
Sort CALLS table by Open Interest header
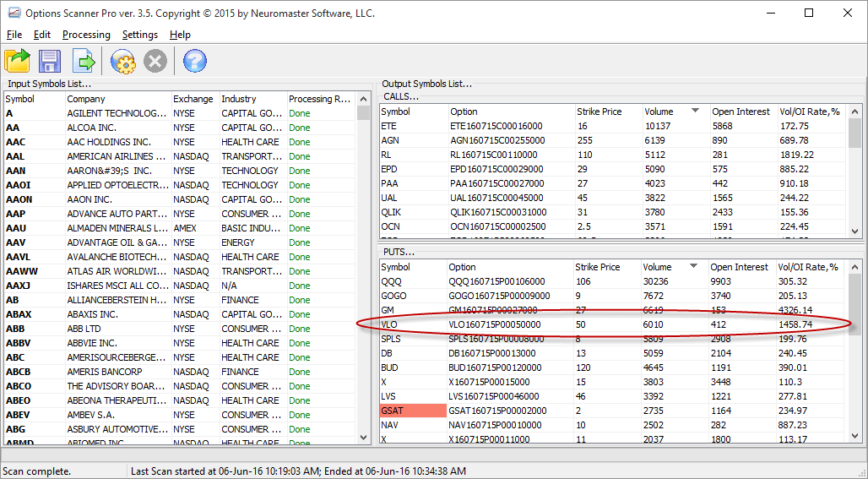tap(743, 112)
